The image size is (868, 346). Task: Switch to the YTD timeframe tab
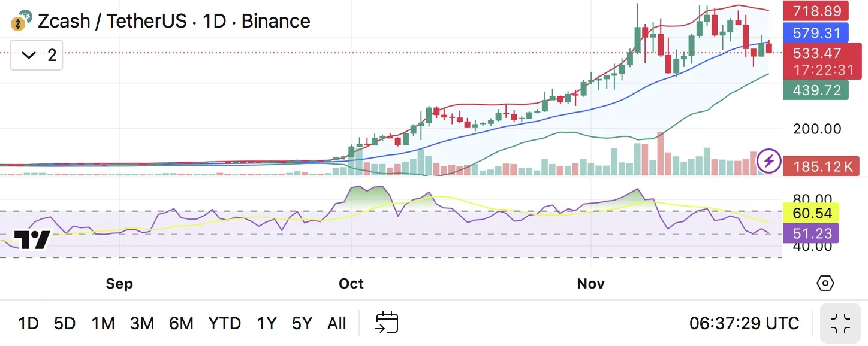(x=224, y=323)
